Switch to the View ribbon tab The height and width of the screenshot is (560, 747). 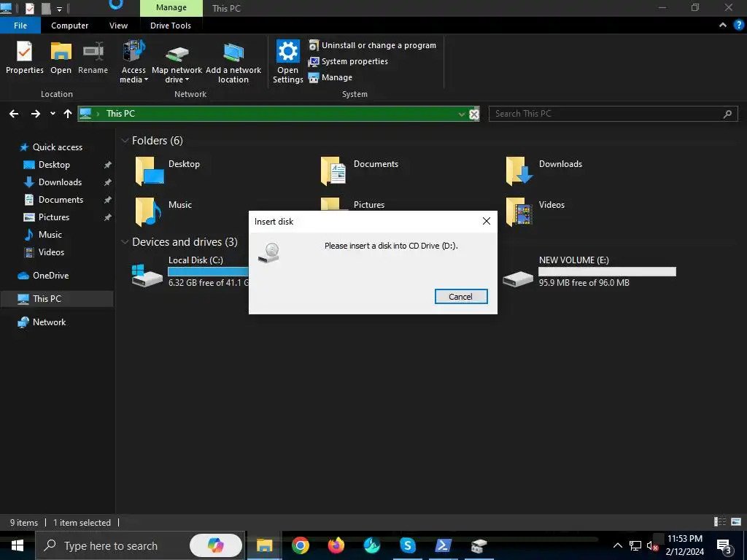point(118,26)
